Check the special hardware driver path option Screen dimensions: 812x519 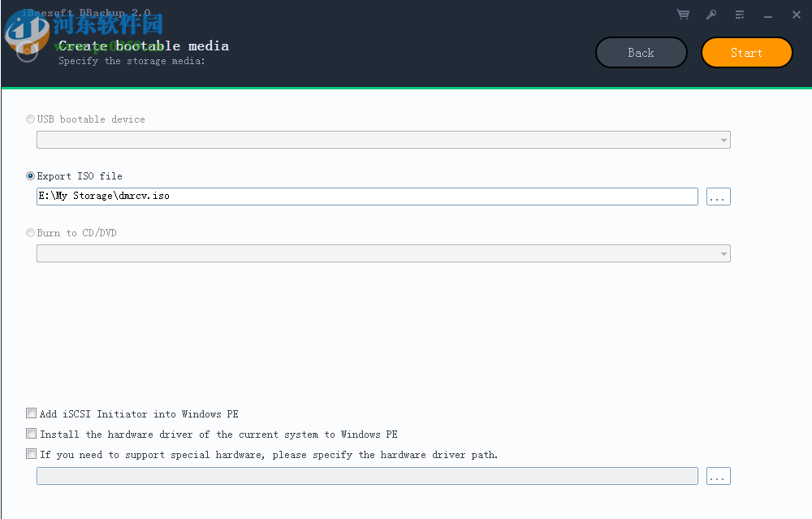click(32, 454)
